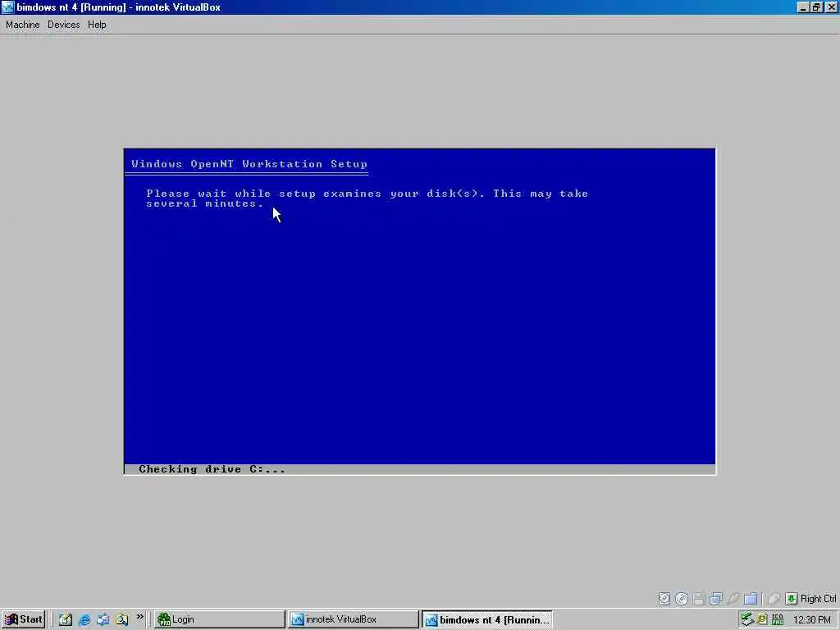Click the network adapter status icon
The image size is (840, 630).
(716, 598)
